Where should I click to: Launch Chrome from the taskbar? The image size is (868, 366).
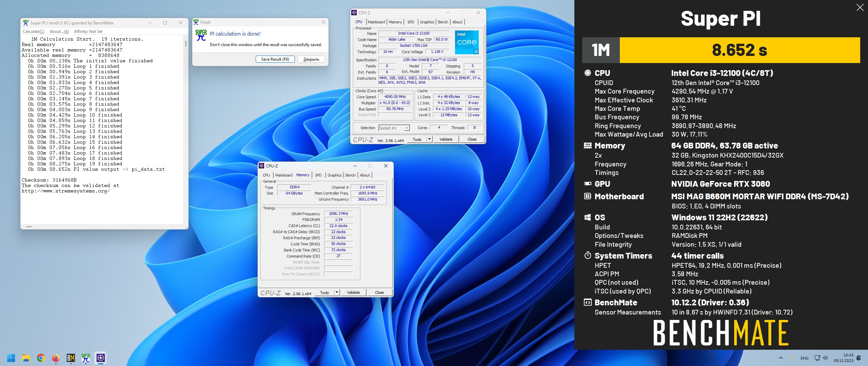[x=41, y=358]
